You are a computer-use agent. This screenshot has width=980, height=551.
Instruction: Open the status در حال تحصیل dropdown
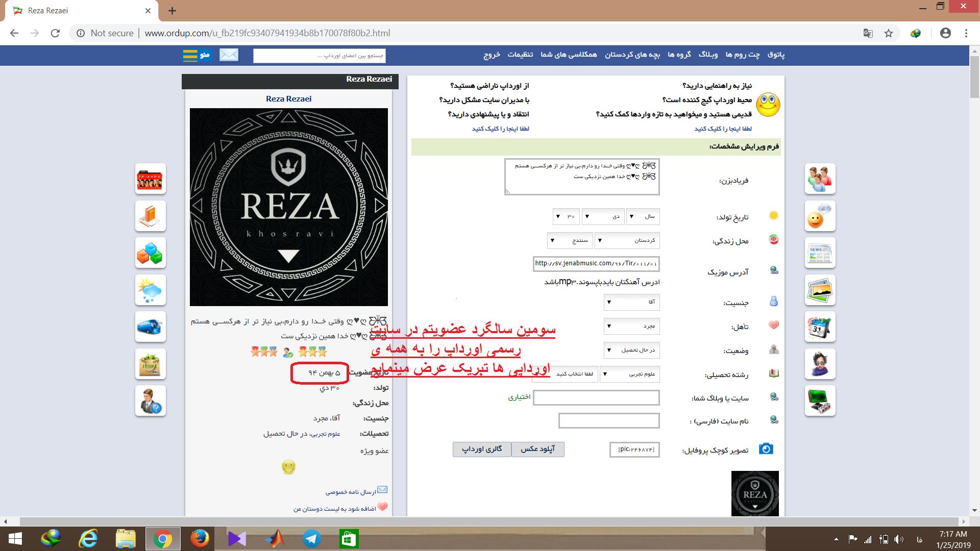[632, 350]
